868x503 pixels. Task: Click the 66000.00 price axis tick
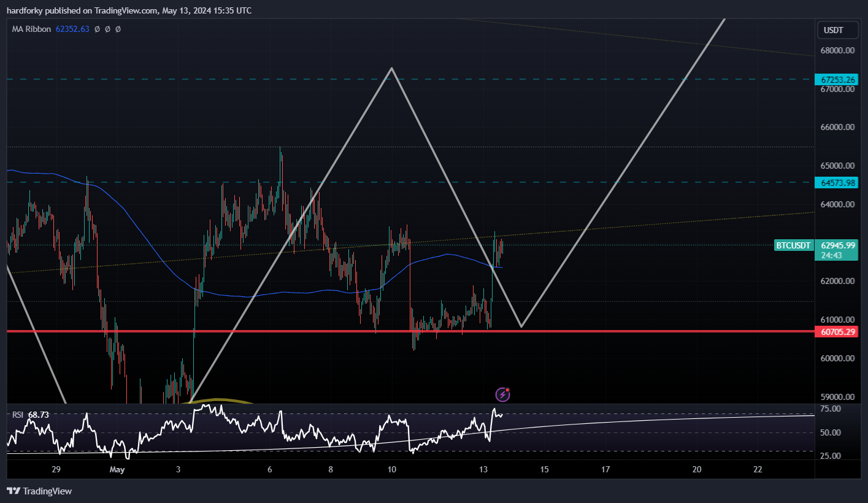838,128
